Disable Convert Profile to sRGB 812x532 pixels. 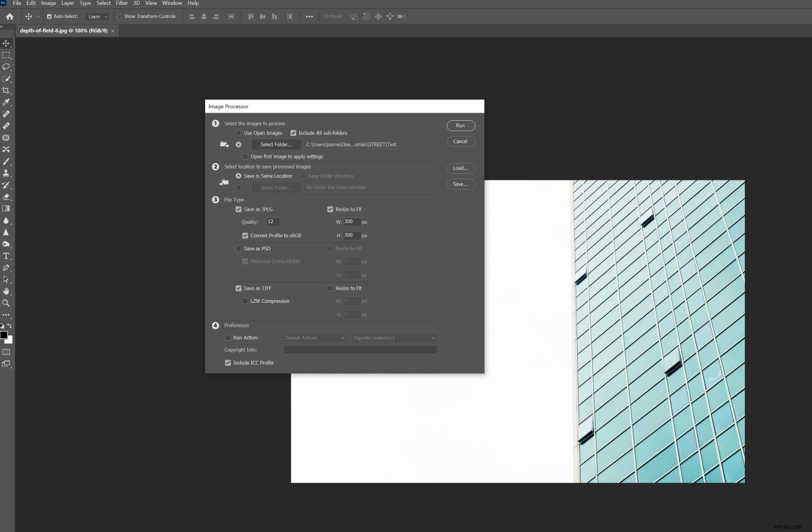[x=245, y=235]
